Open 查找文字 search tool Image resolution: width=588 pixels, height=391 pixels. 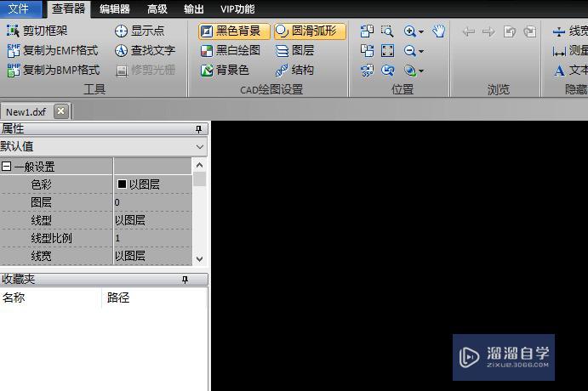tap(146, 50)
